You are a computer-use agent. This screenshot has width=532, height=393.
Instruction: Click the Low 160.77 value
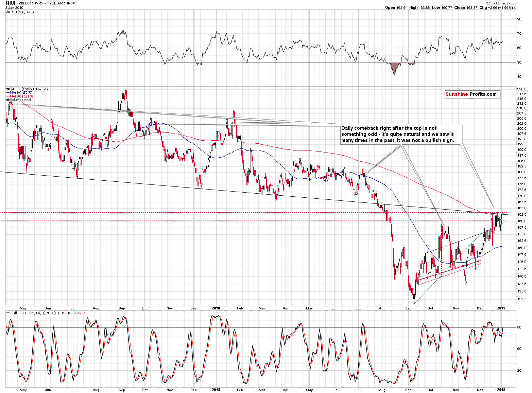[442, 7]
